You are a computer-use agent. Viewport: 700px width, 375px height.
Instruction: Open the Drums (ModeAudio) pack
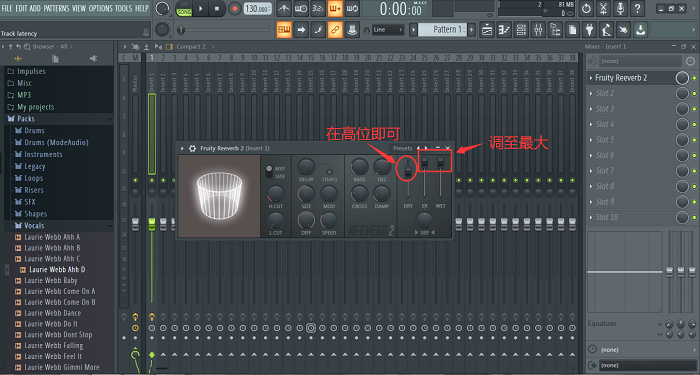pos(56,142)
